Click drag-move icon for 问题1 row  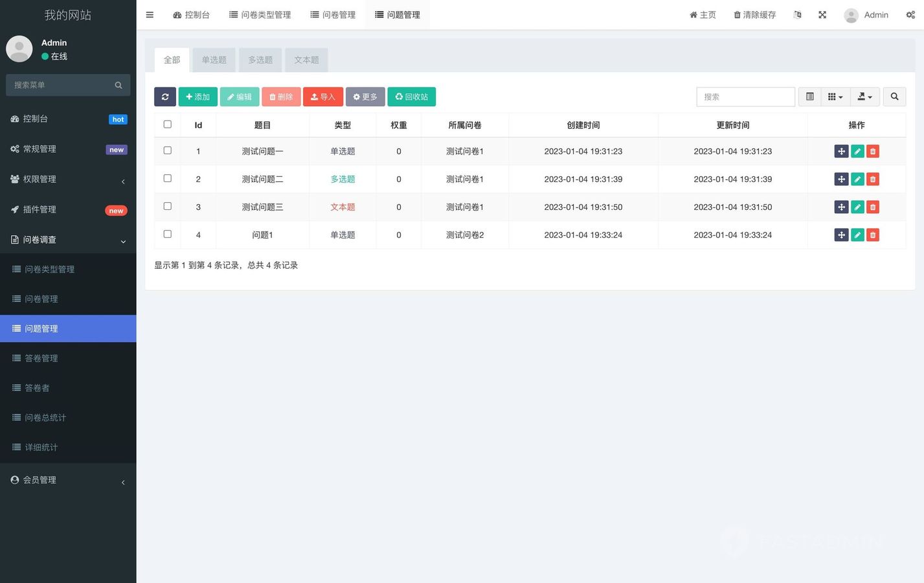click(841, 235)
